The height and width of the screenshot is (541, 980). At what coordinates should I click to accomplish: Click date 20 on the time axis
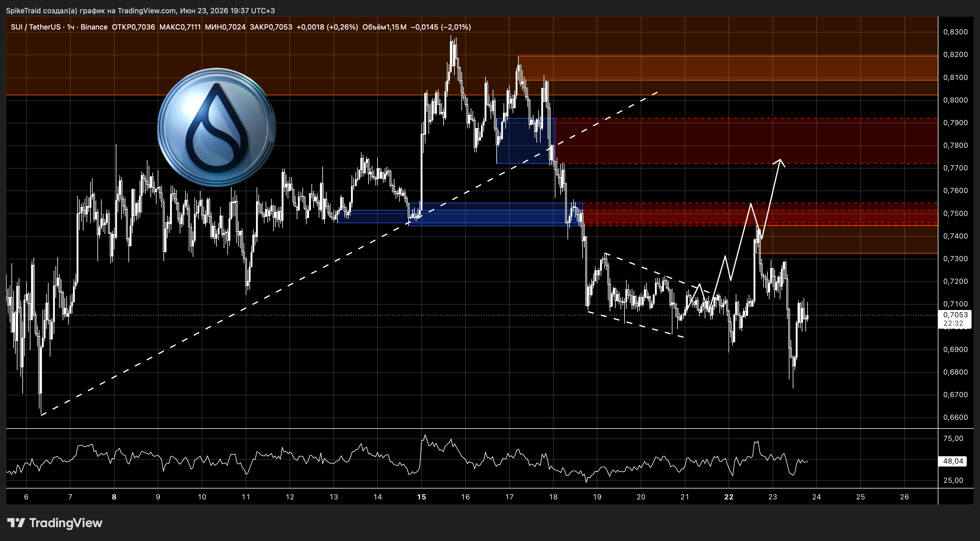coord(641,497)
